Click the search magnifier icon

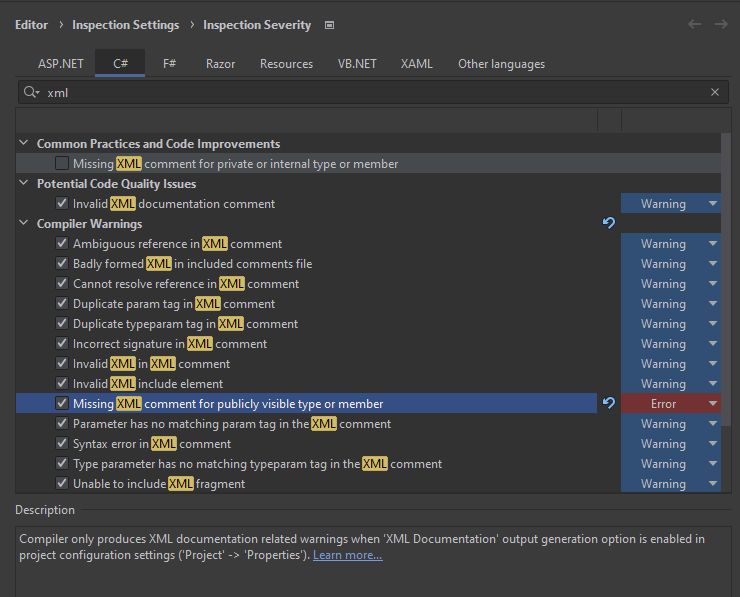point(31,92)
